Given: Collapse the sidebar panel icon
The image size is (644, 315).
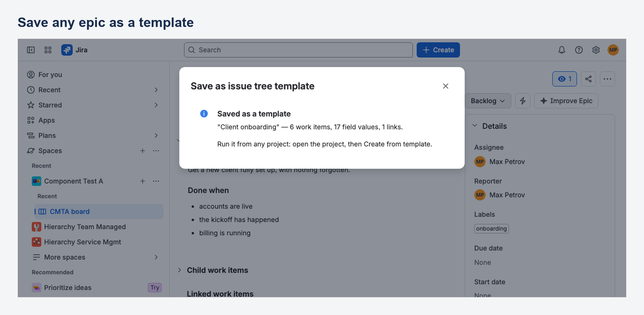Looking at the screenshot, I should point(31,50).
